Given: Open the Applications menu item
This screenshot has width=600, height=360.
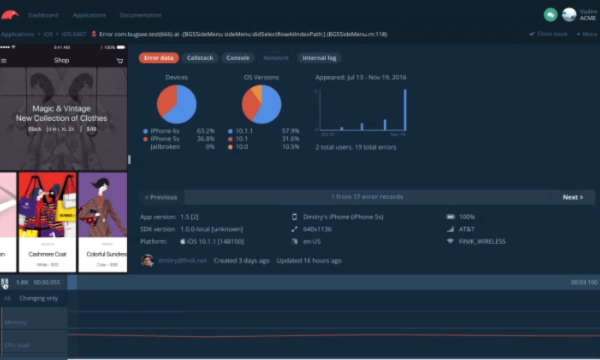Looking at the screenshot, I should click(x=89, y=15).
